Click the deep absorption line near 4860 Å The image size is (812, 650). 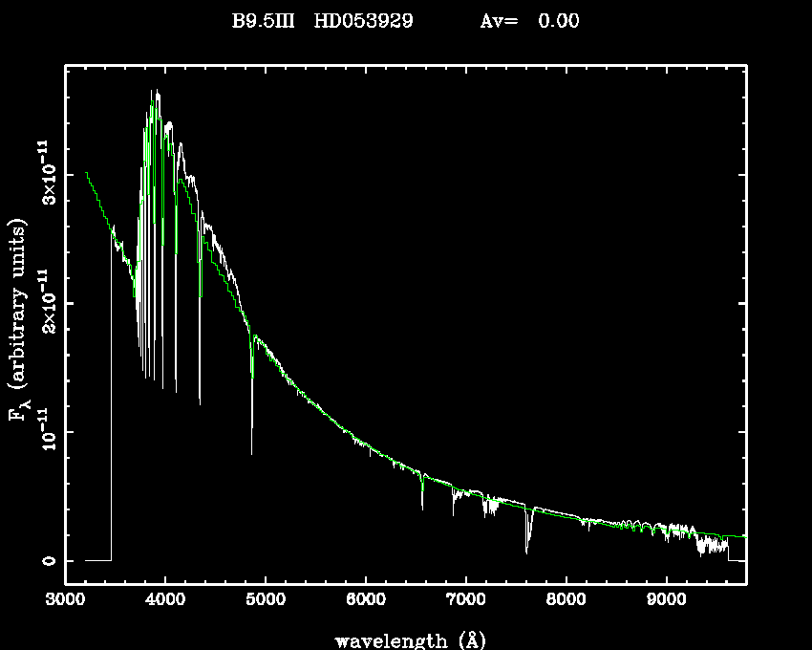pos(251,421)
